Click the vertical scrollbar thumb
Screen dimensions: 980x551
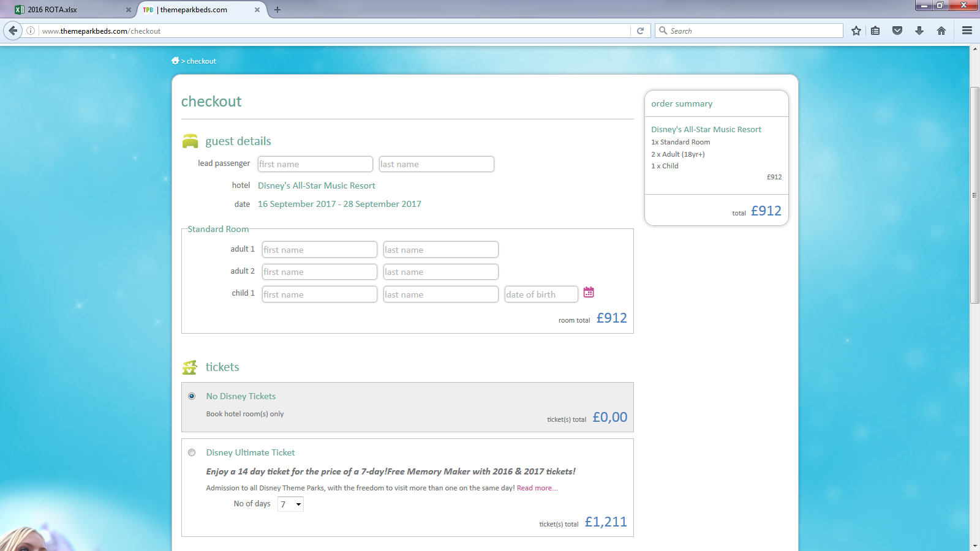coord(974,195)
